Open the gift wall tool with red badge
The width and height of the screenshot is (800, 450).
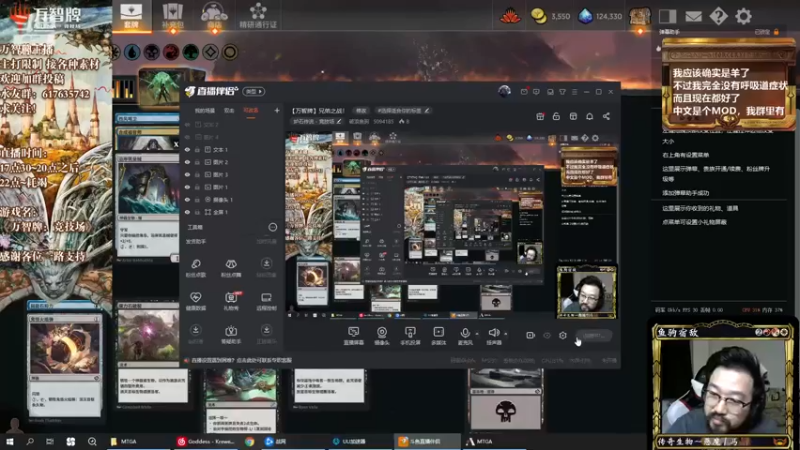pyautogui.click(x=231, y=301)
